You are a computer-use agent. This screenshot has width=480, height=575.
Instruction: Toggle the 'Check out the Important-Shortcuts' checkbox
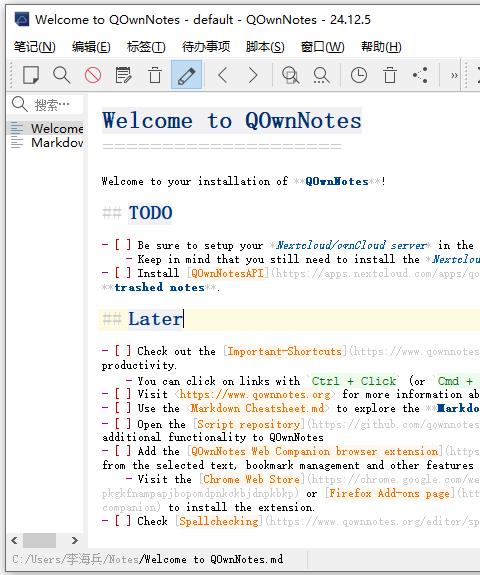(123, 351)
